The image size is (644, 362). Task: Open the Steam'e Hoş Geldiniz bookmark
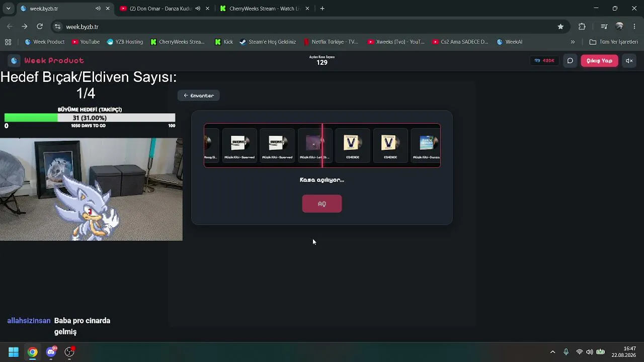[x=268, y=42]
